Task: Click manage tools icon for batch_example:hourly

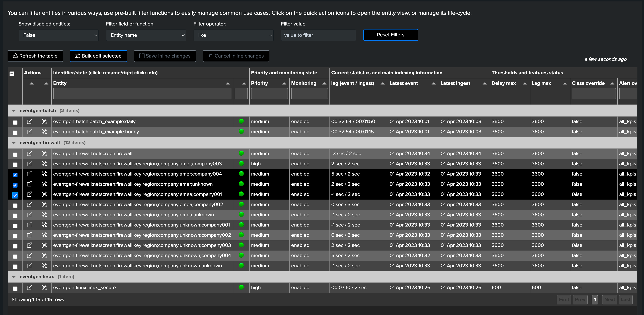Action: pos(44,132)
